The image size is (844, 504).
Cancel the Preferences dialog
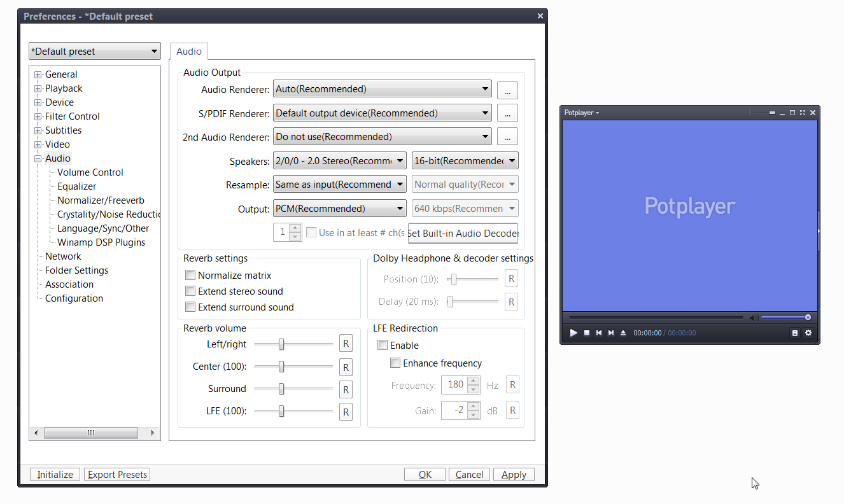[x=470, y=475]
